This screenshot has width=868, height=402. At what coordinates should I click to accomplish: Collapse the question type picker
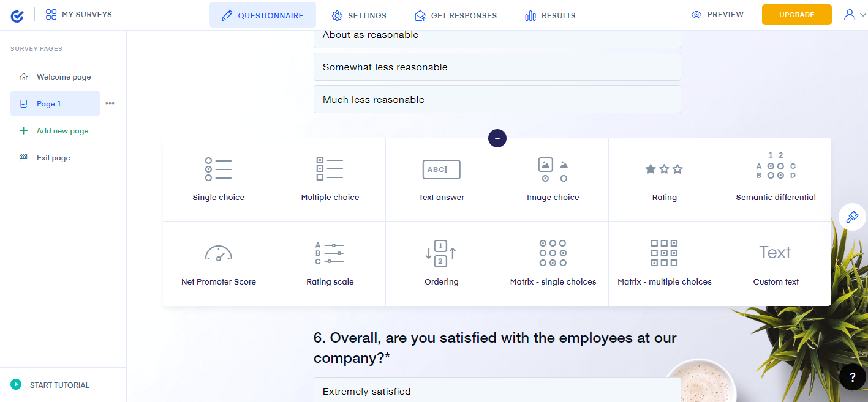497,138
